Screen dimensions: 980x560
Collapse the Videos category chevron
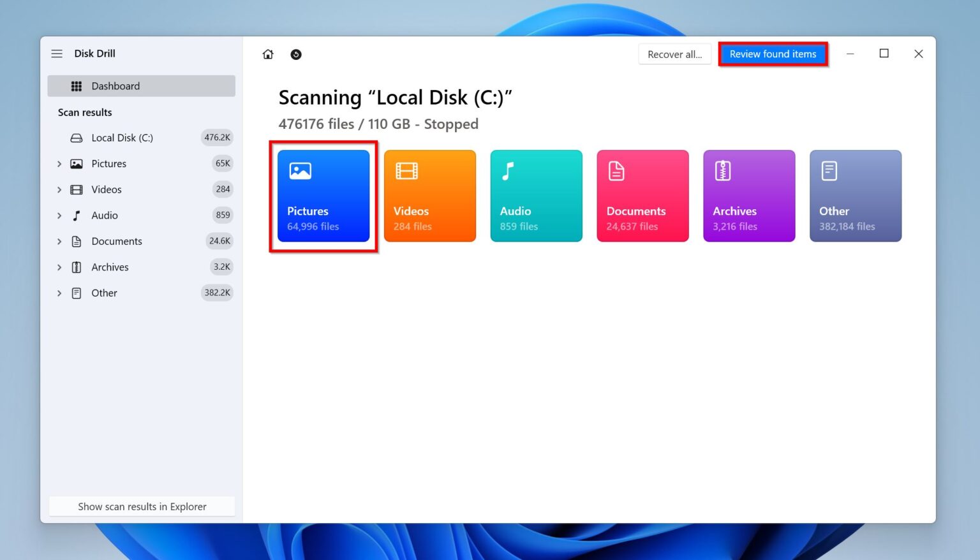(59, 189)
